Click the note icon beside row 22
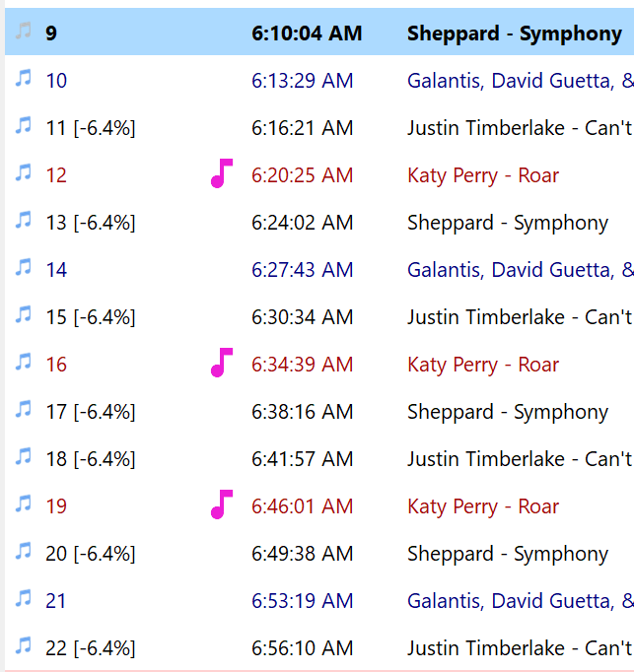Screen dimensions: 634x672 point(23,647)
